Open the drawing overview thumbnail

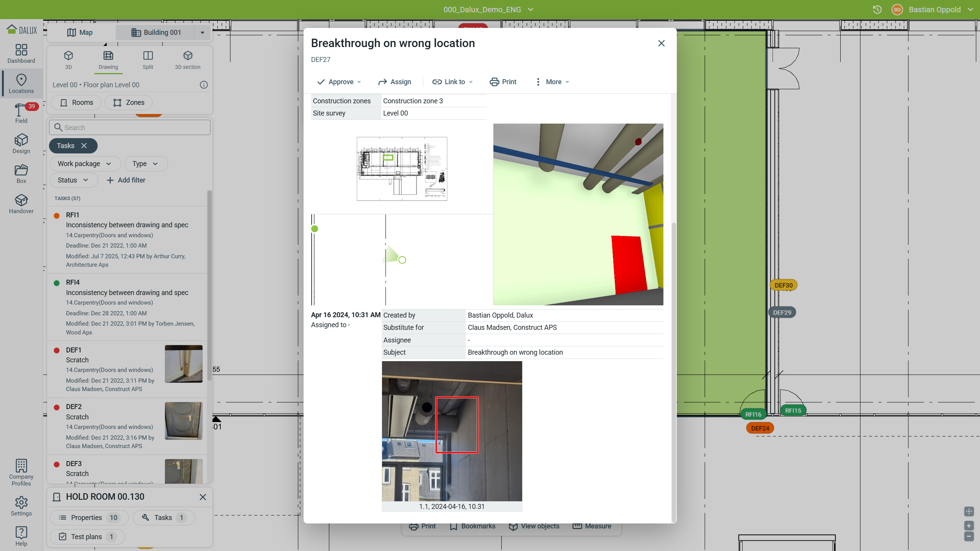tap(402, 169)
